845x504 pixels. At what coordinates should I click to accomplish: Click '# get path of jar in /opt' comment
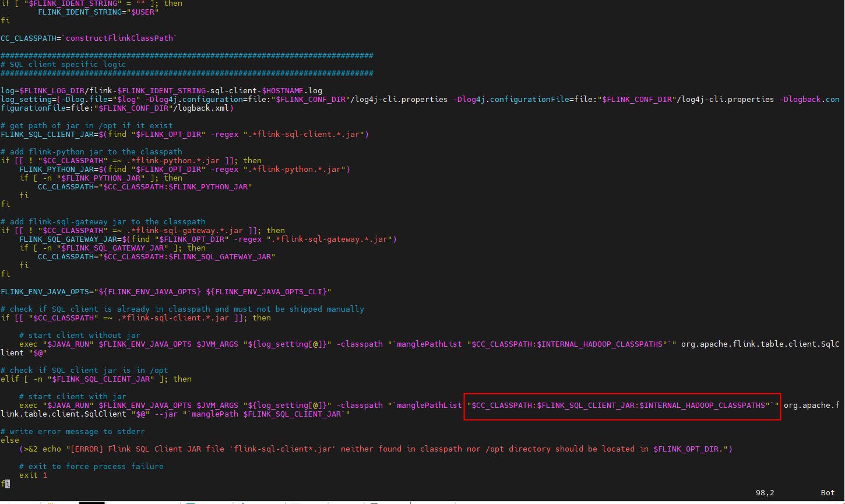click(86, 125)
